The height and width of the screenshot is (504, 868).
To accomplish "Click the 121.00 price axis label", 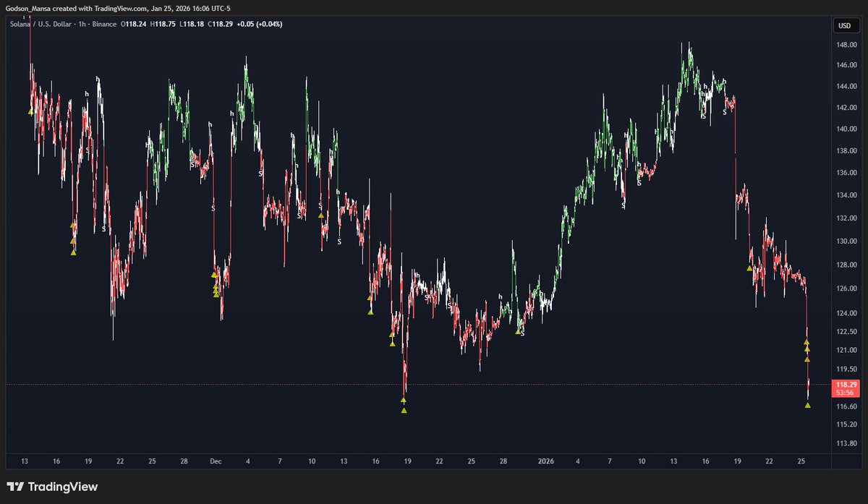I will click(846, 351).
